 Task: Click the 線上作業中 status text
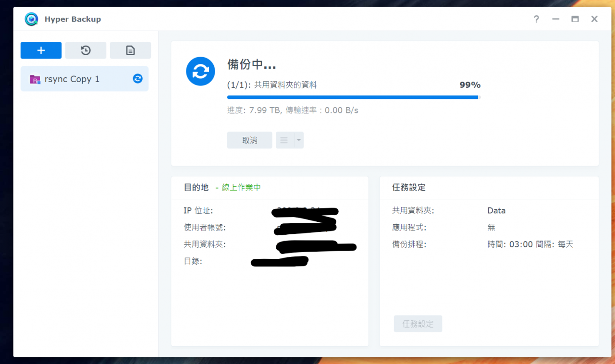pyautogui.click(x=240, y=187)
